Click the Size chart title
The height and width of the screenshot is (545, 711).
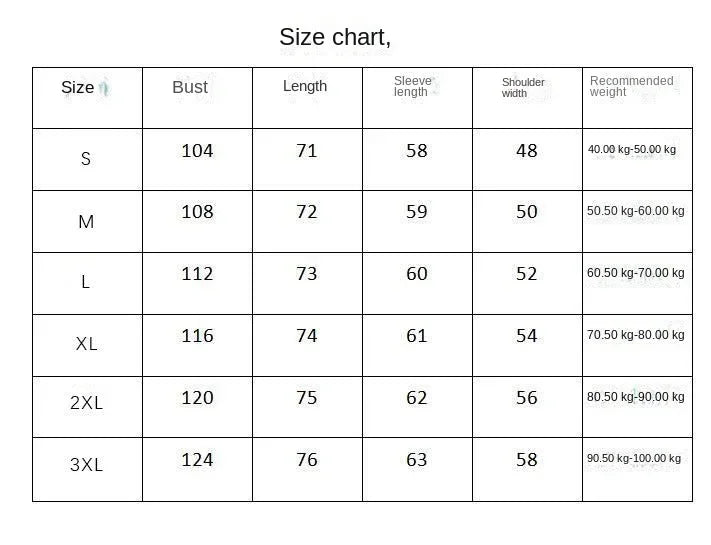[x=335, y=38]
